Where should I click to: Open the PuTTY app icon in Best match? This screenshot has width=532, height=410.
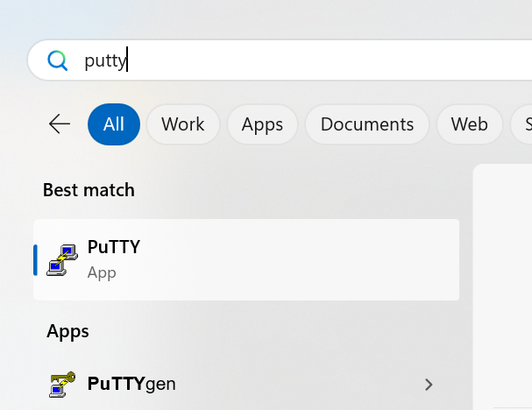point(62,260)
